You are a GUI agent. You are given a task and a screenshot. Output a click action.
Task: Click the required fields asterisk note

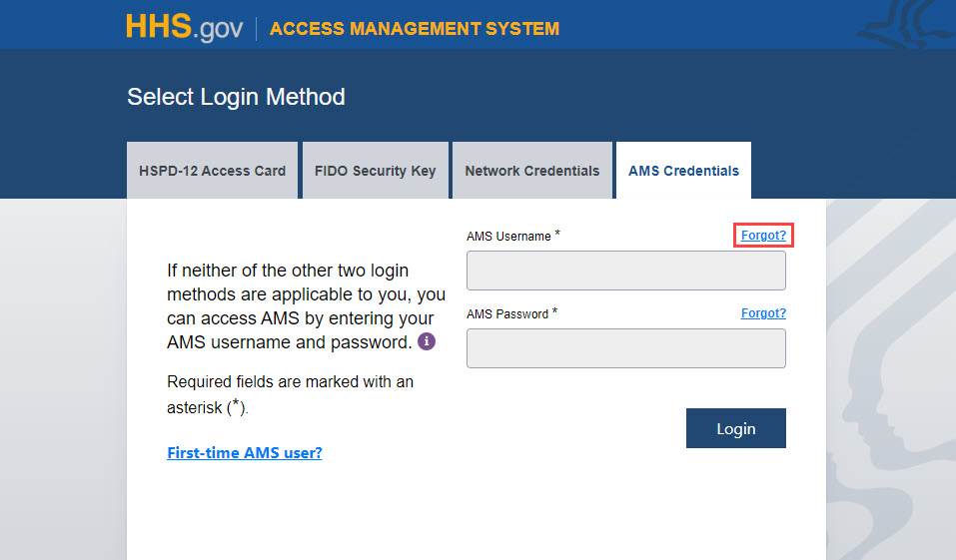290,393
